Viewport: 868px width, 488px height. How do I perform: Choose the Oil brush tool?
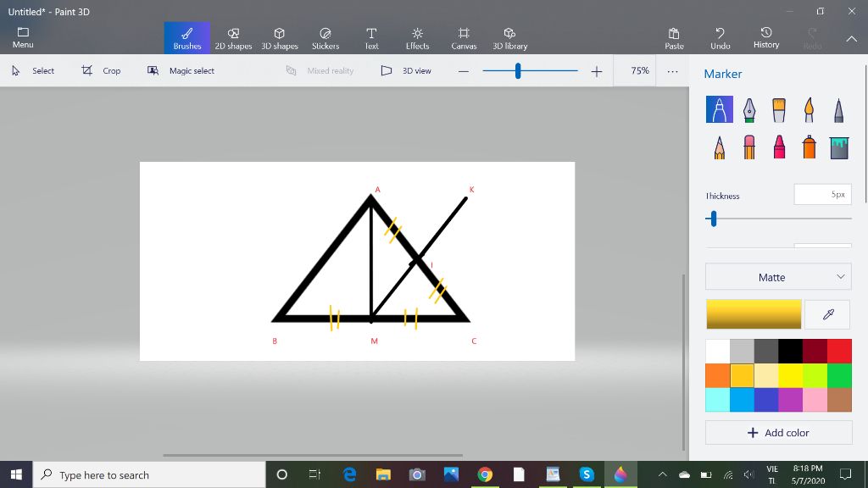point(779,109)
